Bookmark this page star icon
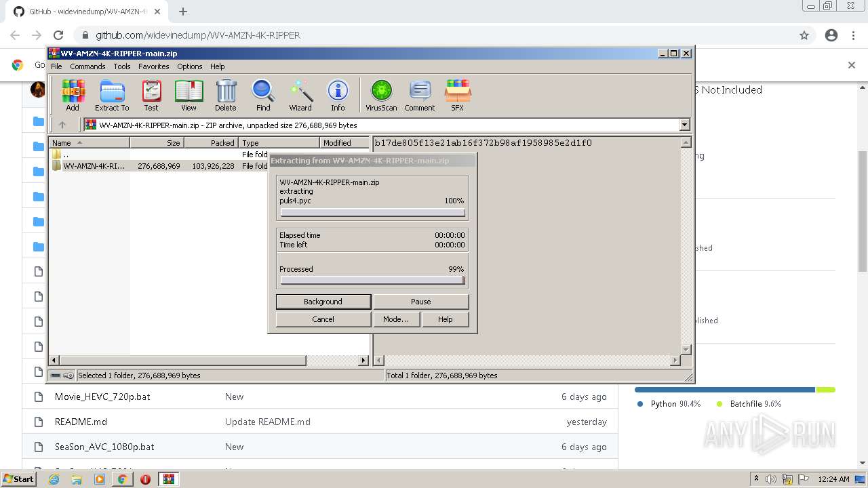 click(x=804, y=35)
